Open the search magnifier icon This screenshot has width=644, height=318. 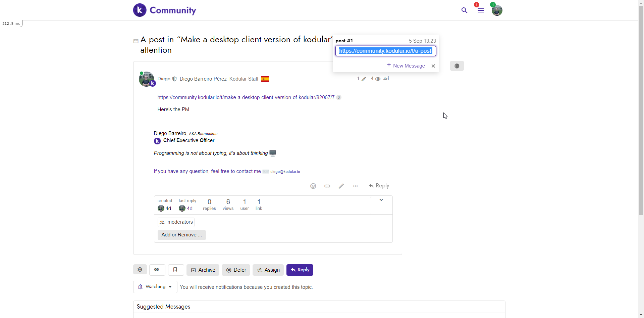(464, 10)
